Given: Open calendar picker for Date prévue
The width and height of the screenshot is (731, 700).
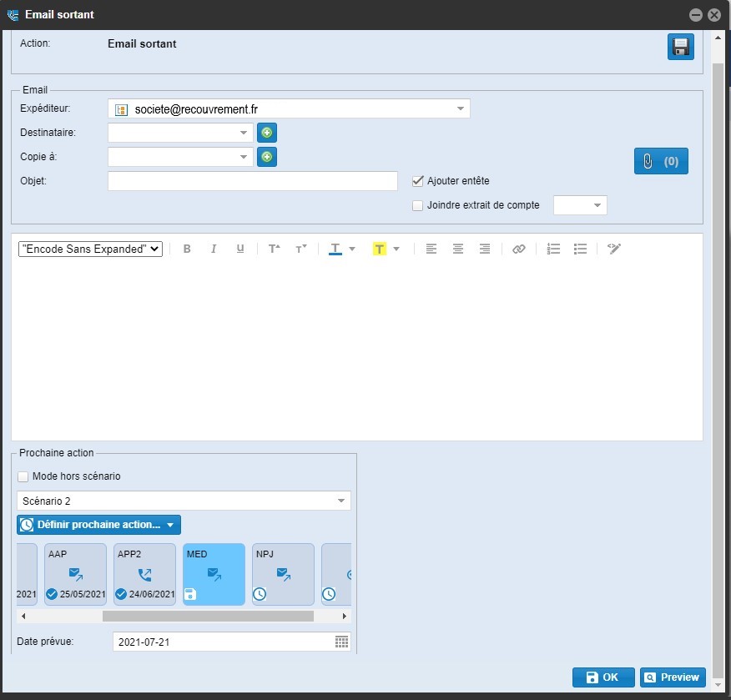Looking at the screenshot, I should click(341, 642).
